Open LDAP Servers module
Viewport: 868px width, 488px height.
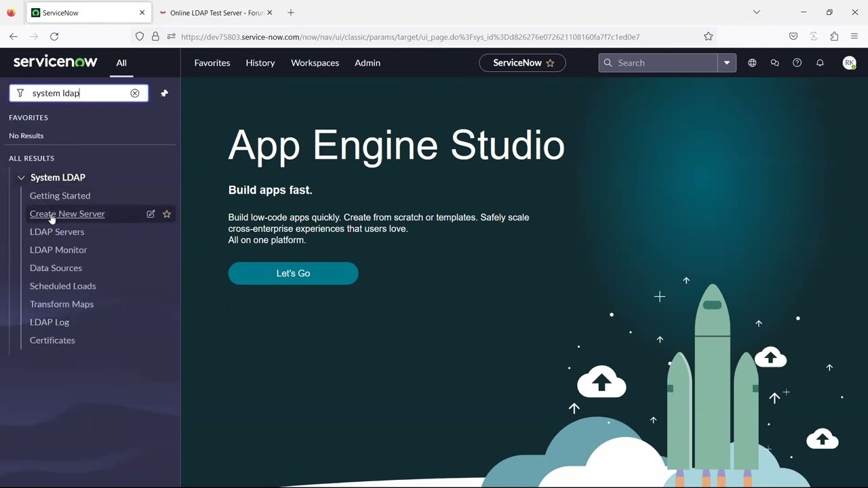click(57, 232)
